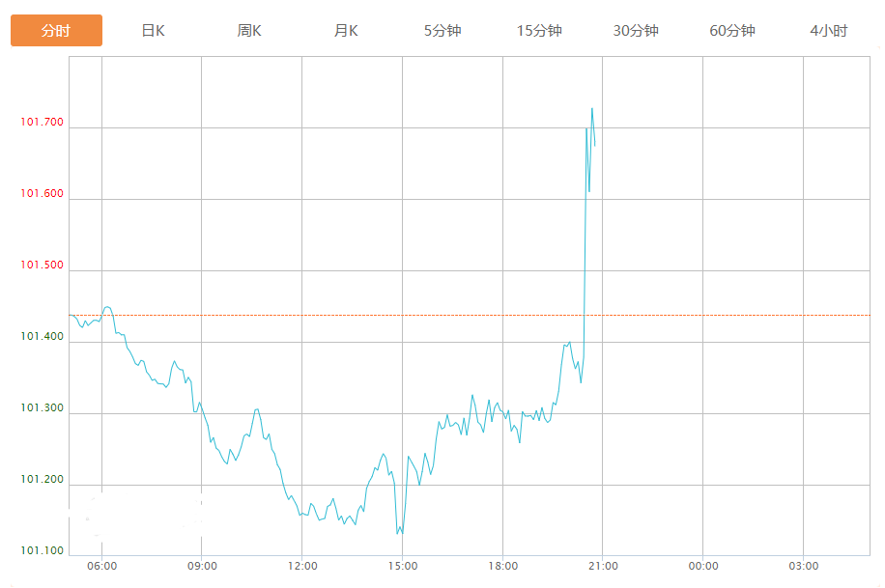This screenshot has width=885, height=588.
Task: Switch to the 日K chart tab
Action: click(x=153, y=31)
